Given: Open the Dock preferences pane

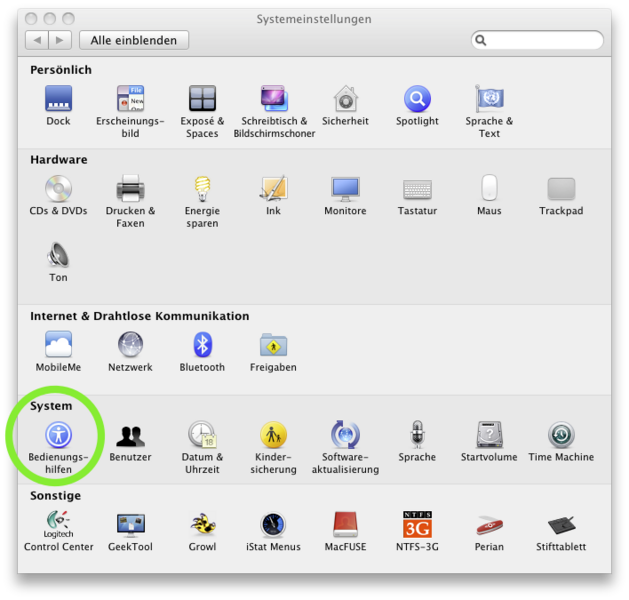Looking at the screenshot, I should click(x=58, y=99).
